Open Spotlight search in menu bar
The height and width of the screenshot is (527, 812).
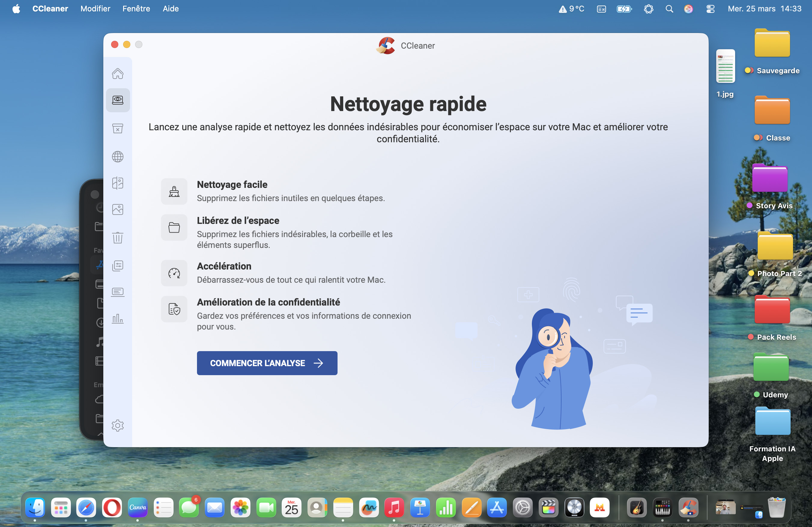[x=669, y=9]
